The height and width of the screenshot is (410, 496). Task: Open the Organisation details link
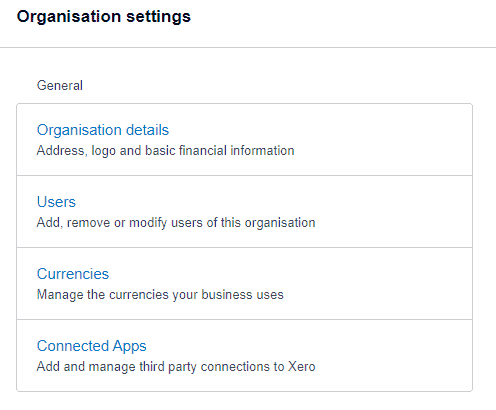tap(103, 130)
